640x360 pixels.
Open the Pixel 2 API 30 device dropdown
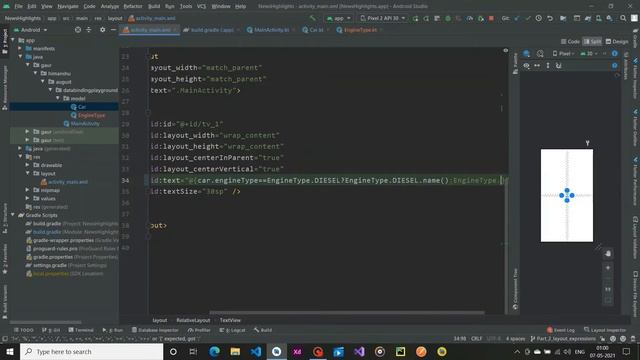click(x=383, y=18)
